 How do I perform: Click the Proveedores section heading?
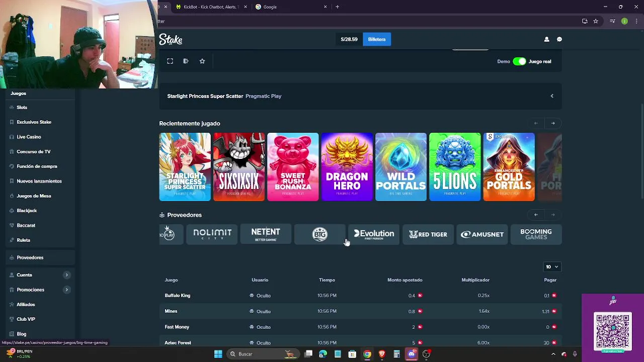click(x=184, y=215)
